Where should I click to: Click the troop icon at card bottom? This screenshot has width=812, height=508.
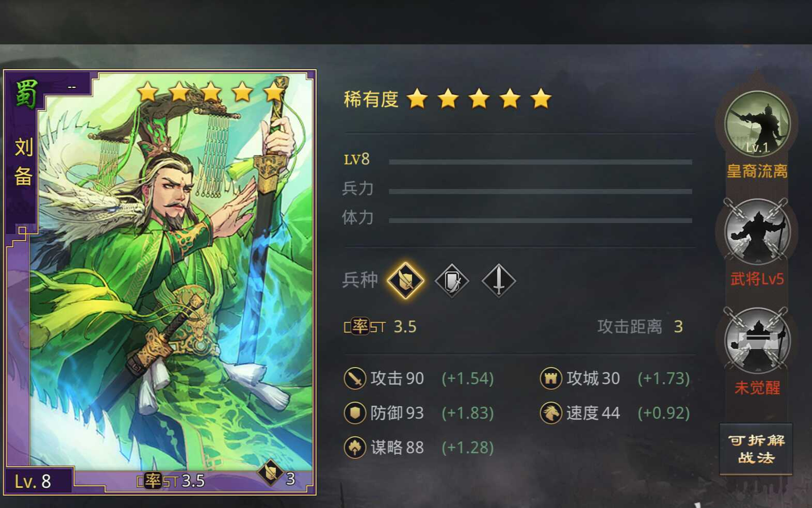270,472
